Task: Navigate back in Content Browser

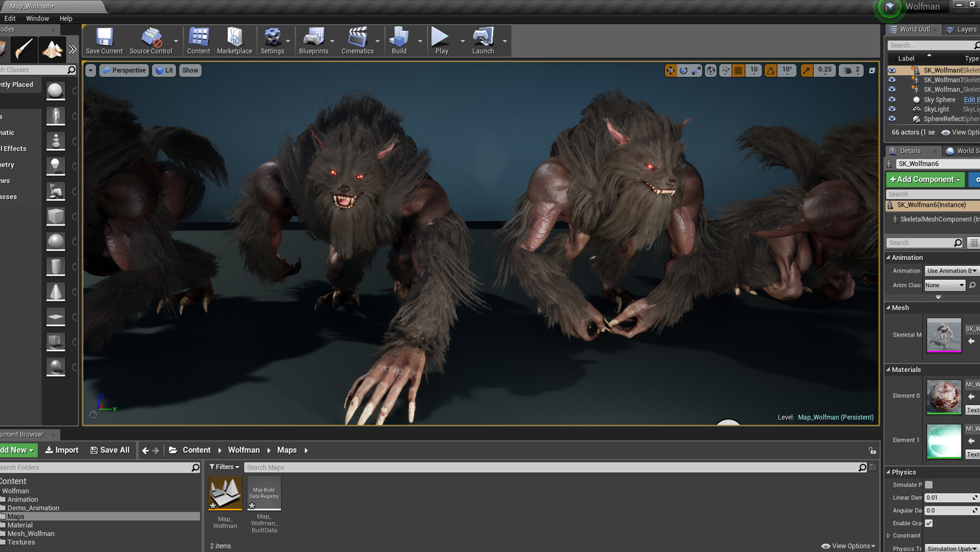Action: coord(145,451)
